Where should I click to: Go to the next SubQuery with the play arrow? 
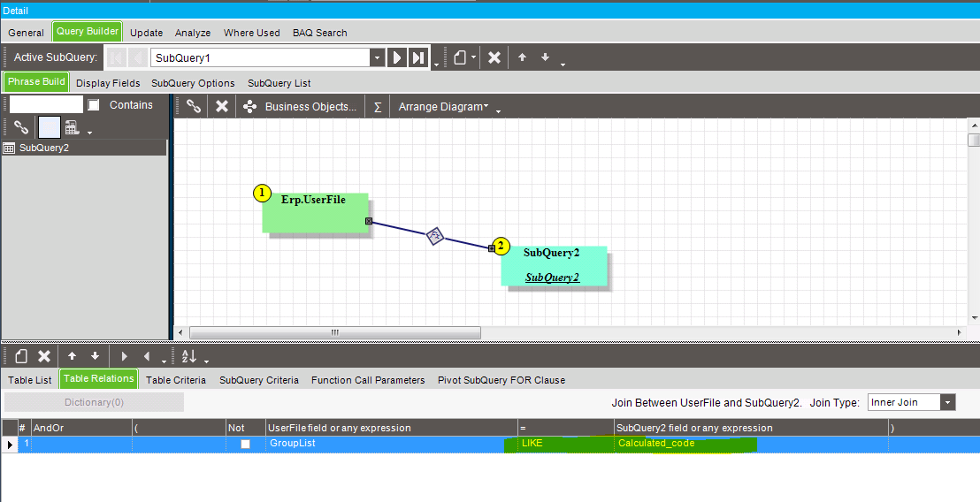(397, 58)
